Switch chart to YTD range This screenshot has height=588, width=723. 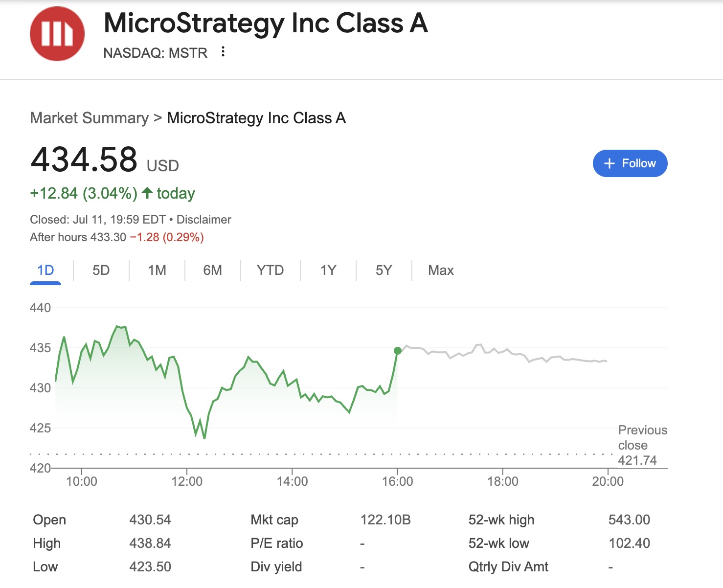(270, 271)
